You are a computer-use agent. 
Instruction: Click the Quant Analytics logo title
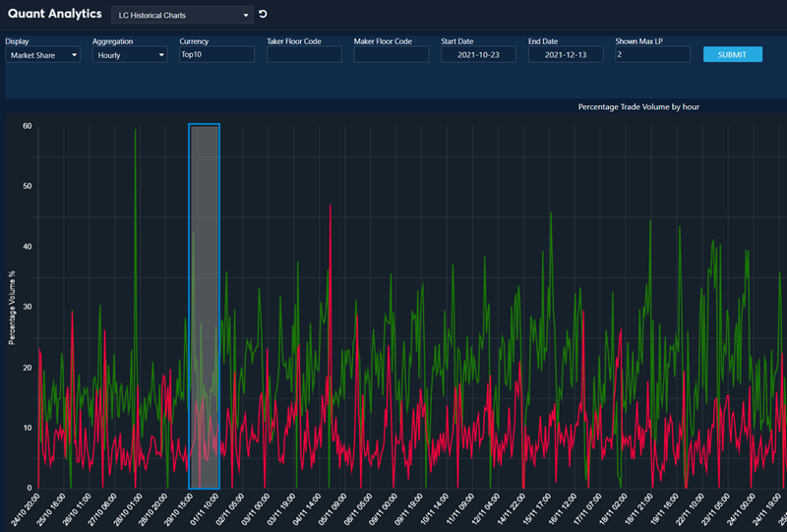coord(53,15)
